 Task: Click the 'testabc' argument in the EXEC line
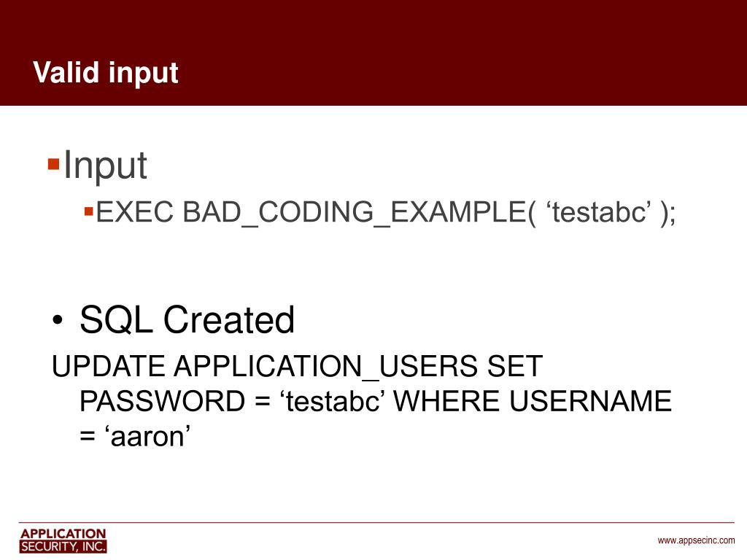click(599, 212)
